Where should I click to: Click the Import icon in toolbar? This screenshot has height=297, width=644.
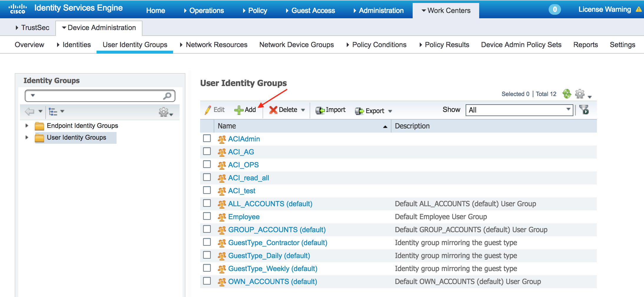click(x=320, y=110)
